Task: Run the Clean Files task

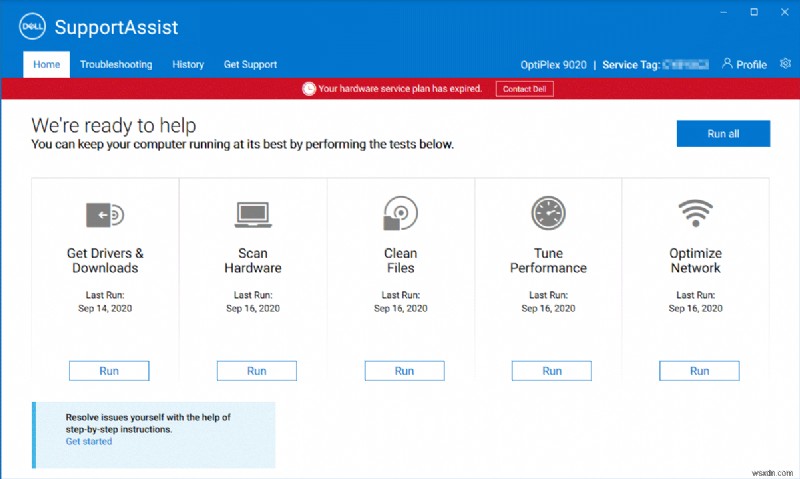Action: pyautogui.click(x=404, y=371)
